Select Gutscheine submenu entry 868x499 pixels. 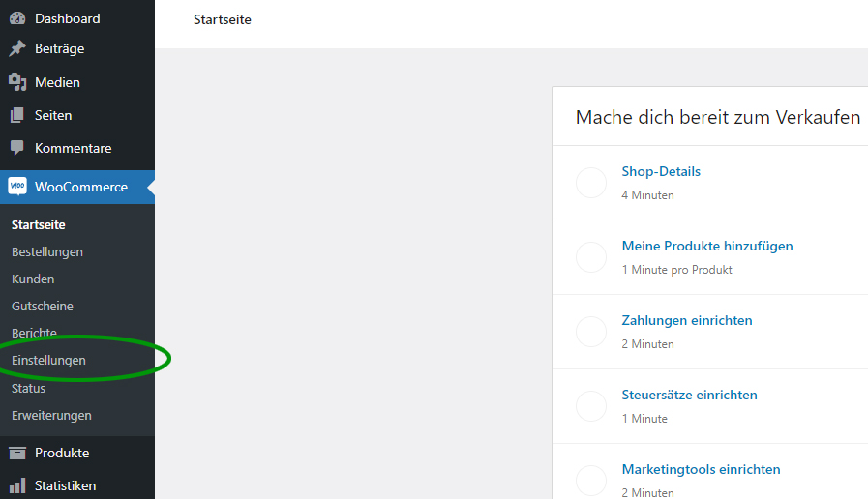click(42, 306)
